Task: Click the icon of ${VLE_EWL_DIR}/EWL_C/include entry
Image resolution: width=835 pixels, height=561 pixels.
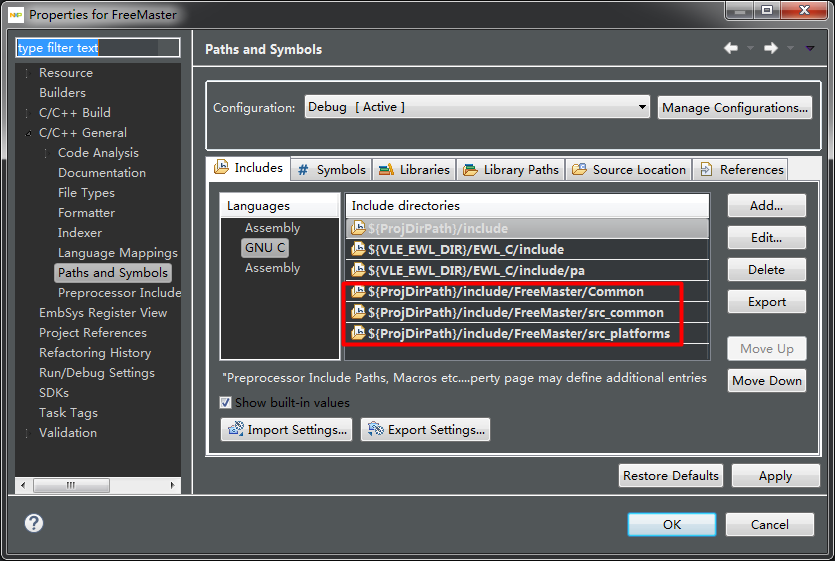Action: point(358,249)
